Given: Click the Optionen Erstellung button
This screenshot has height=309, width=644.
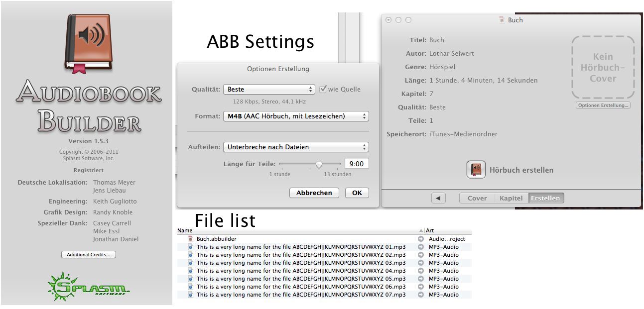Looking at the screenshot, I should (x=603, y=105).
